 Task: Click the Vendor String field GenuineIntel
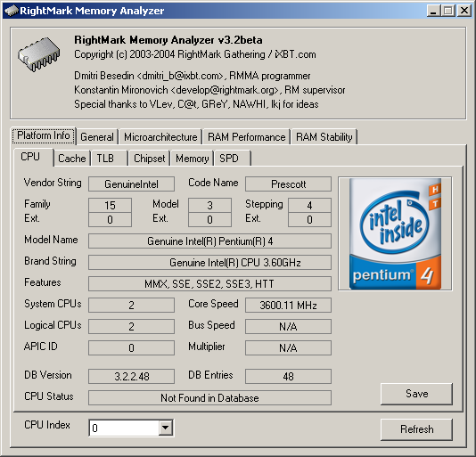tap(131, 184)
